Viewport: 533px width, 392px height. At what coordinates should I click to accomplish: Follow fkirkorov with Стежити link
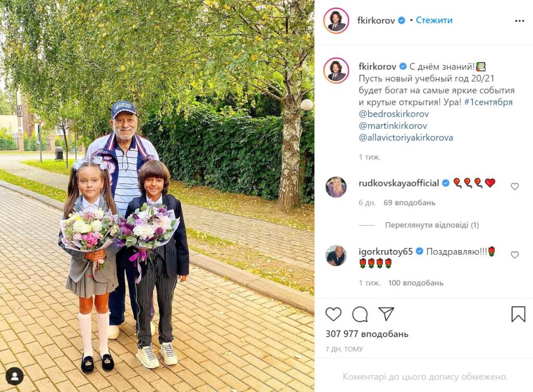(434, 20)
